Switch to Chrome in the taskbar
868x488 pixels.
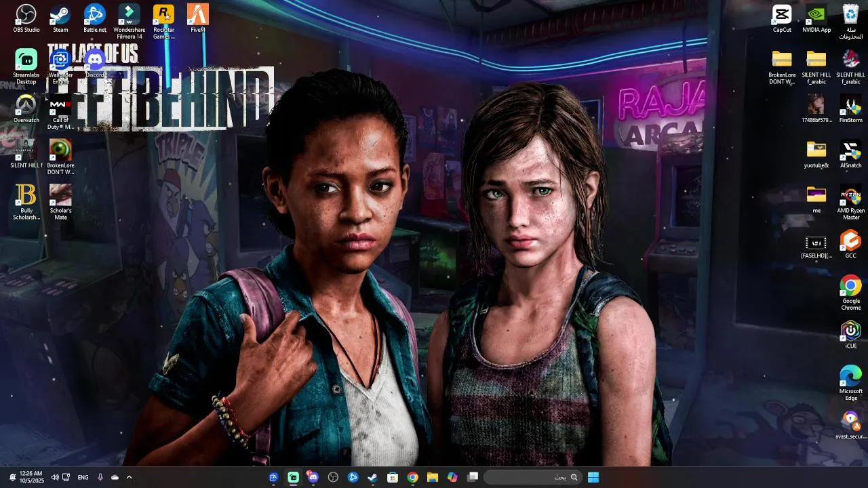tap(412, 477)
